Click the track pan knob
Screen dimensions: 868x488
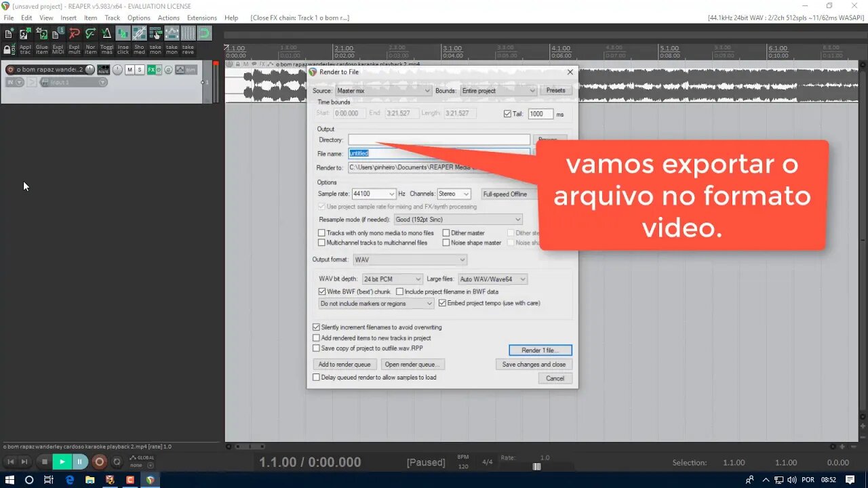pos(117,70)
